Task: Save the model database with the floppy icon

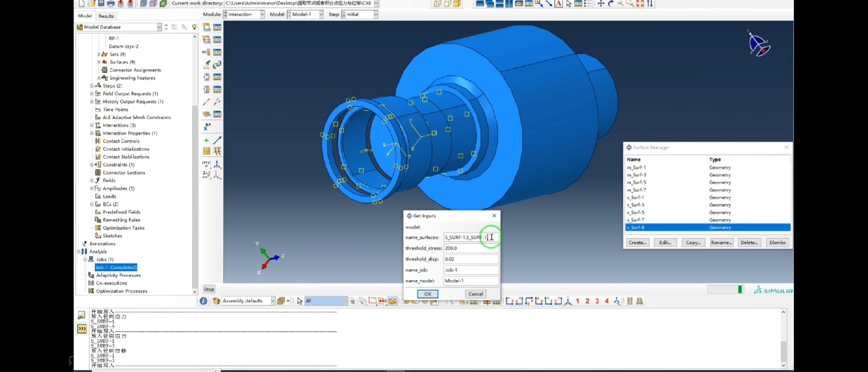Action: (x=101, y=4)
